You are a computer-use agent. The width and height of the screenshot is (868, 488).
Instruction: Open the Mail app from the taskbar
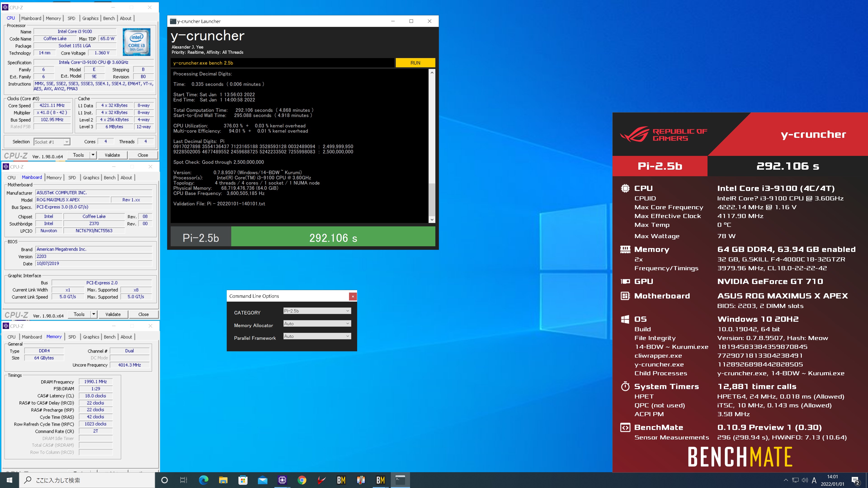click(x=262, y=480)
